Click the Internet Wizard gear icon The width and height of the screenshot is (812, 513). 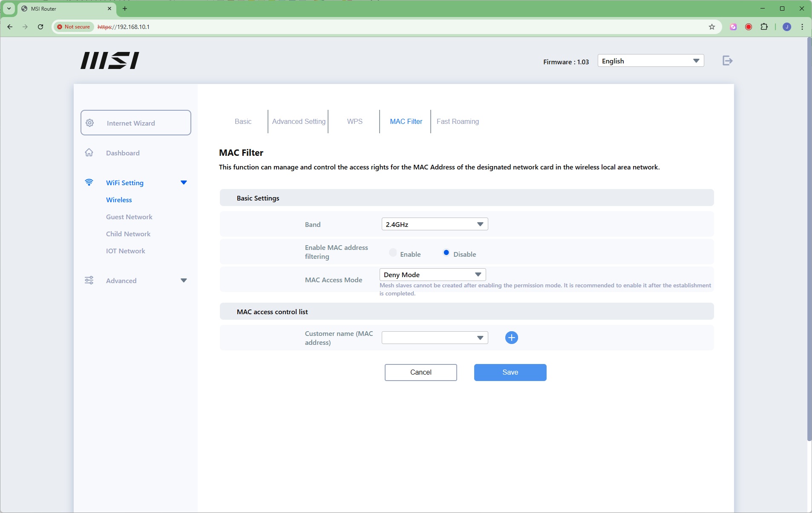point(90,123)
